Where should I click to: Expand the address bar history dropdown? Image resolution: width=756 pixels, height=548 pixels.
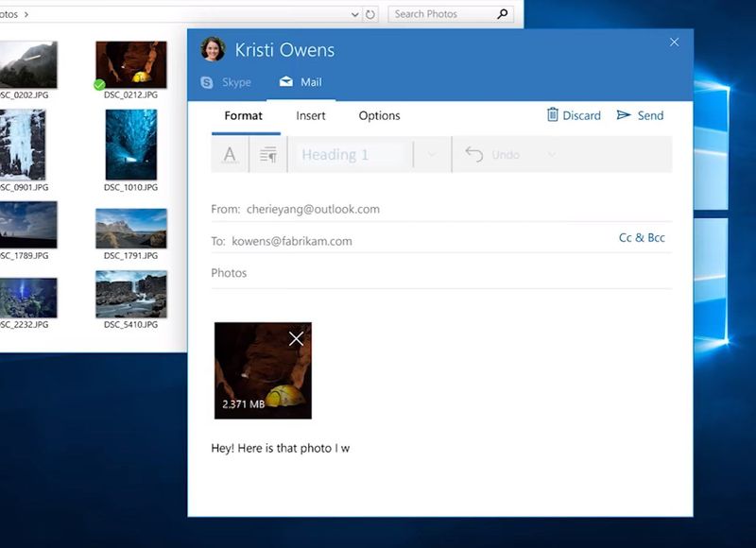pyautogui.click(x=354, y=14)
